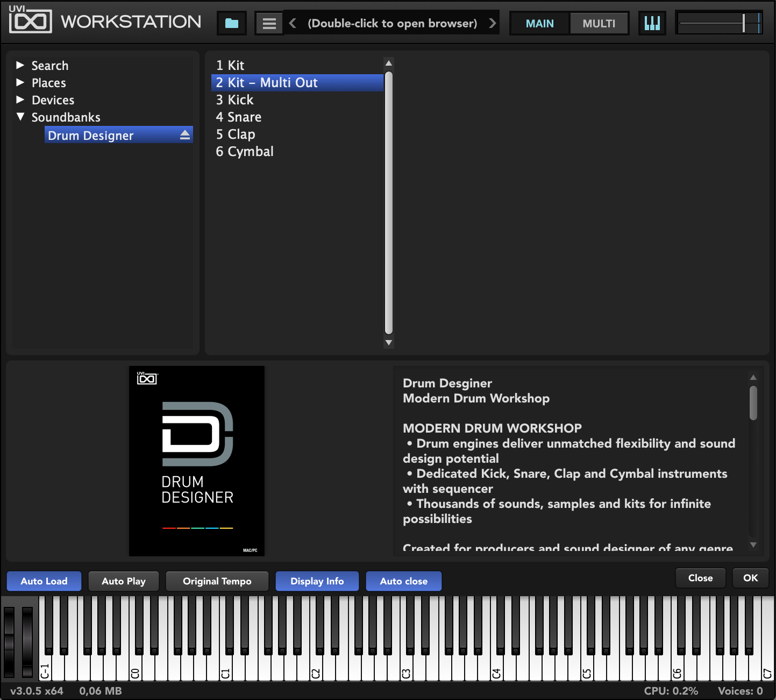Viewport: 776px width, 700px height.
Task: Toggle Original Tempo option
Action: point(217,581)
